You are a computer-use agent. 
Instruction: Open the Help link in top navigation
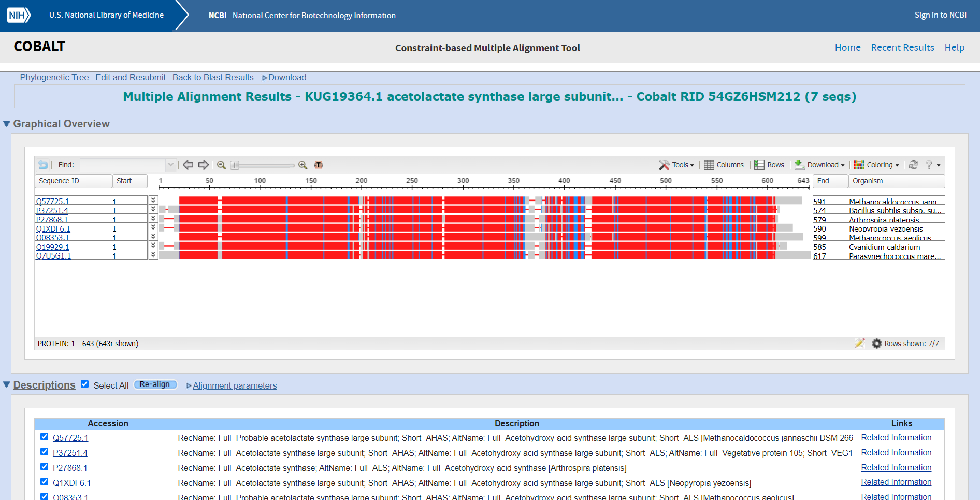954,48
